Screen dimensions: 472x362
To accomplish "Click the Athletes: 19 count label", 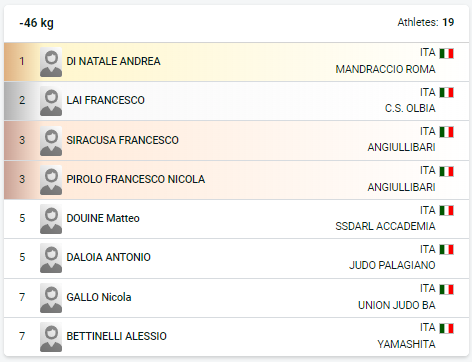I will (426, 22).
